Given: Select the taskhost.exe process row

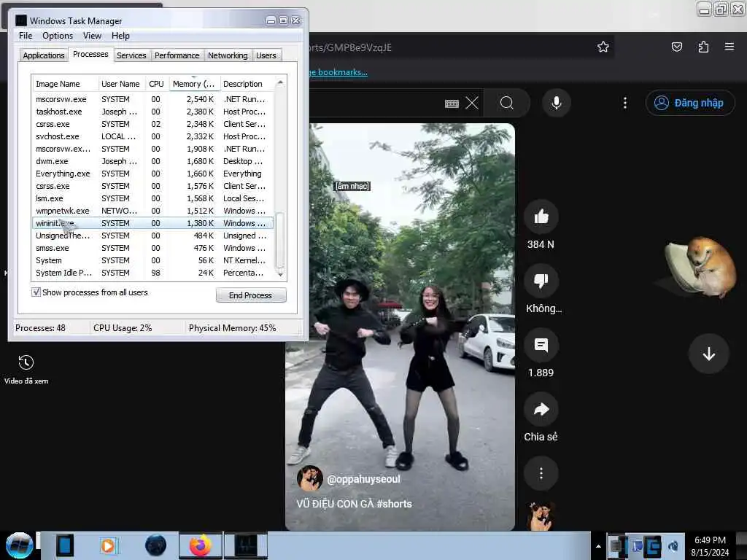Looking at the screenshot, I should click(x=152, y=112).
